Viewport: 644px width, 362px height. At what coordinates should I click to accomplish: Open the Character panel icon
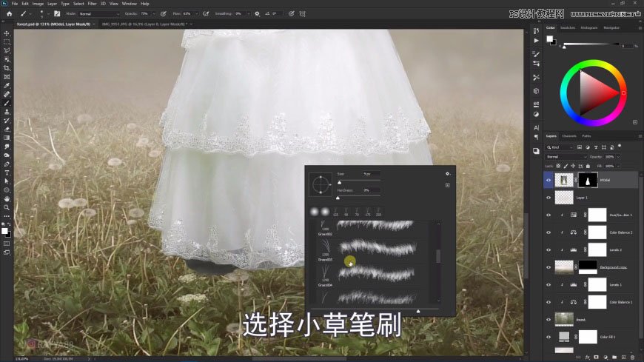click(536, 128)
